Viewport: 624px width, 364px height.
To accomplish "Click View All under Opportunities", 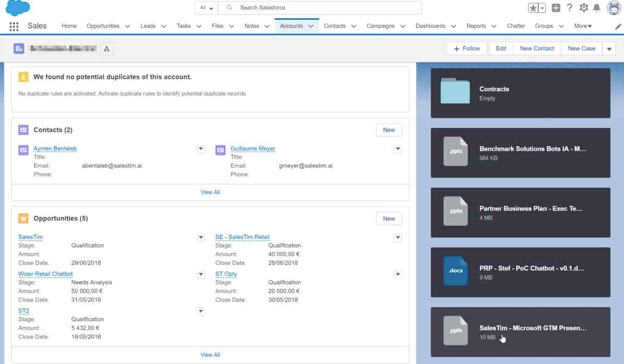I will click(210, 355).
